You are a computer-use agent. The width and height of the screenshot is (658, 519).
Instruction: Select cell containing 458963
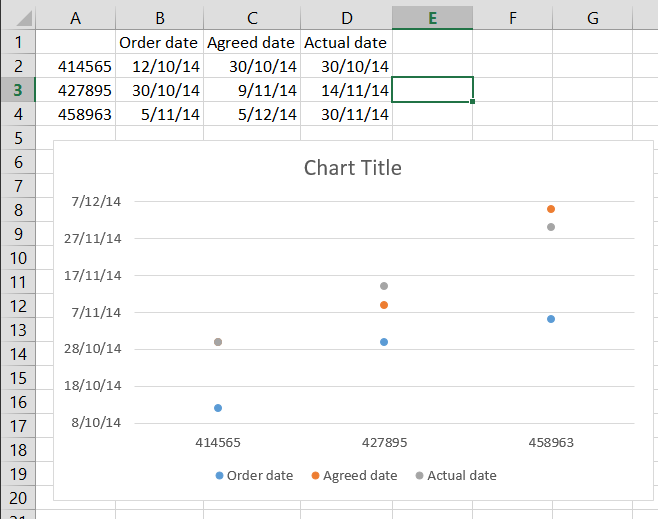tap(76, 114)
